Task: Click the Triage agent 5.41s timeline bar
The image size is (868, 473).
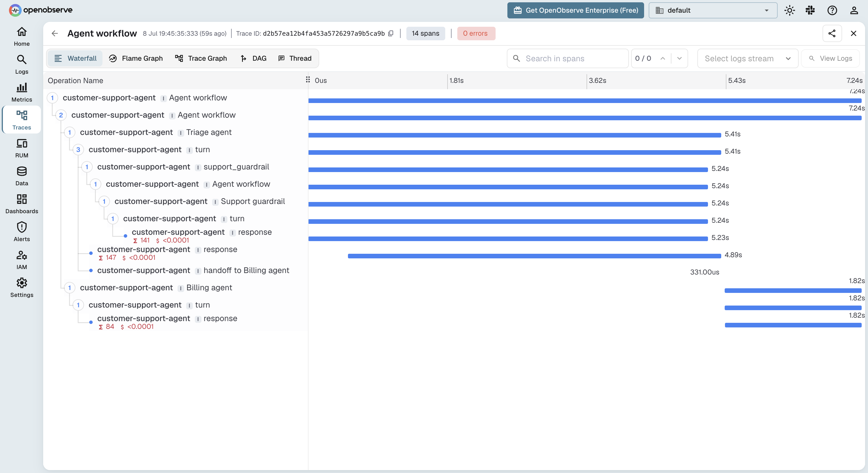Action: coord(515,135)
